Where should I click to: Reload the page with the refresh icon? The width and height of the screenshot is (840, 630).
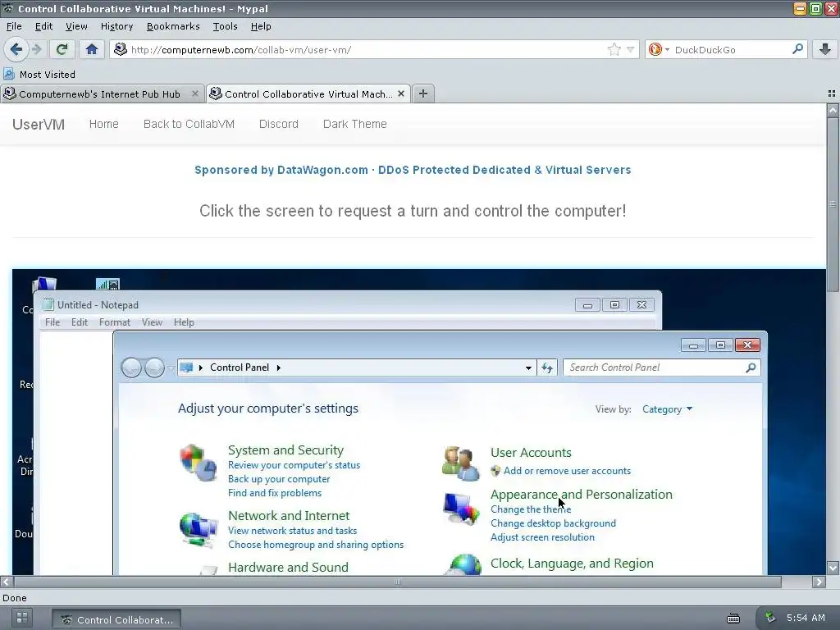click(62, 49)
